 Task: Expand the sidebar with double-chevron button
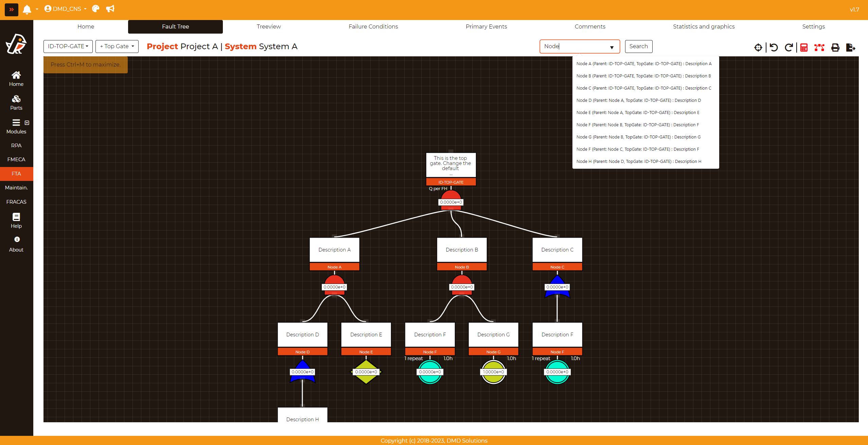tap(11, 10)
